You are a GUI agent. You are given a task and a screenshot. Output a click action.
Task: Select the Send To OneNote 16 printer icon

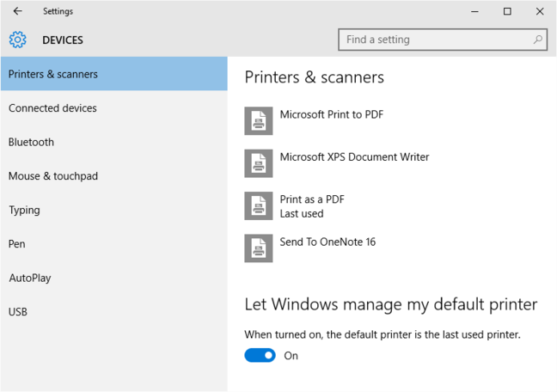259,248
